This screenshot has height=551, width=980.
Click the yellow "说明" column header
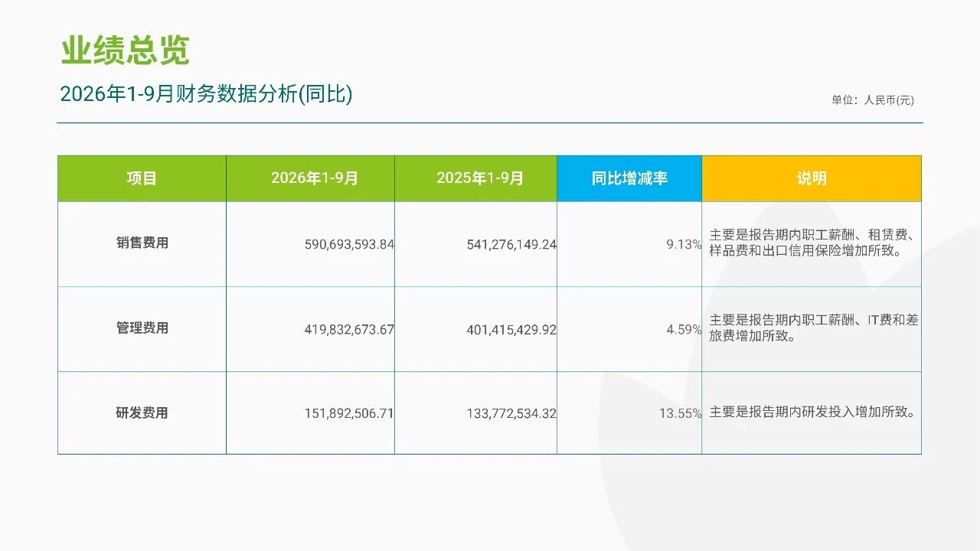pyautogui.click(x=812, y=178)
